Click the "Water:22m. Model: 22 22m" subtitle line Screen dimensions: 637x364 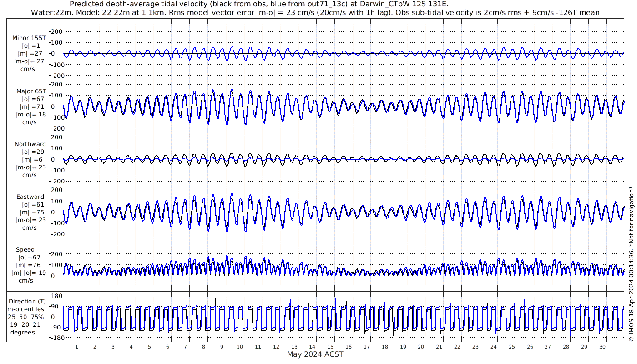tap(315, 12)
